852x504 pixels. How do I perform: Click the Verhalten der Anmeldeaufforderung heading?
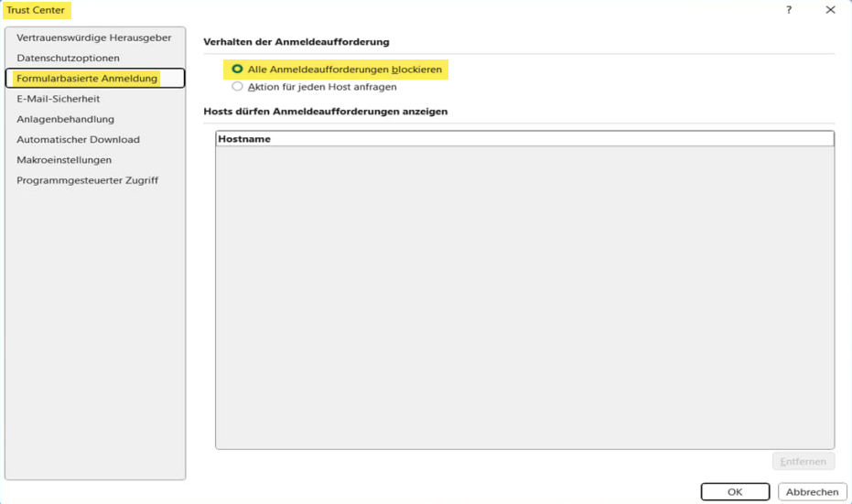coord(297,42)
